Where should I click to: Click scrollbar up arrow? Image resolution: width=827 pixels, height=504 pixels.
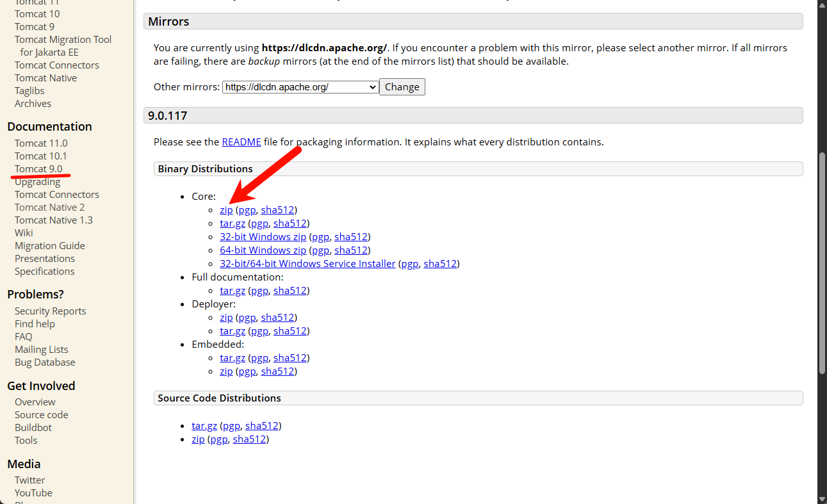click(x=823, y=5)
